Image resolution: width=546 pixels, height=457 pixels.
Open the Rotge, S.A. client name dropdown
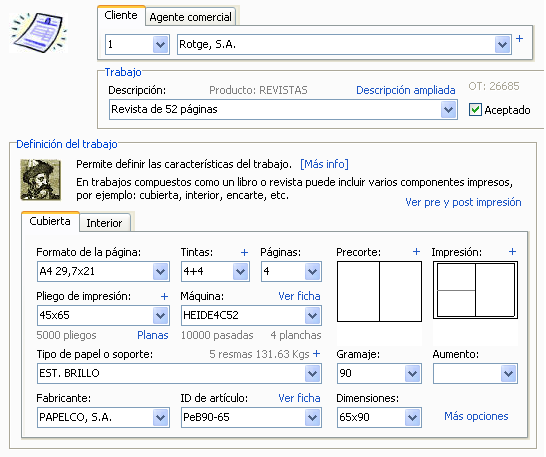(x=502, y=45)
